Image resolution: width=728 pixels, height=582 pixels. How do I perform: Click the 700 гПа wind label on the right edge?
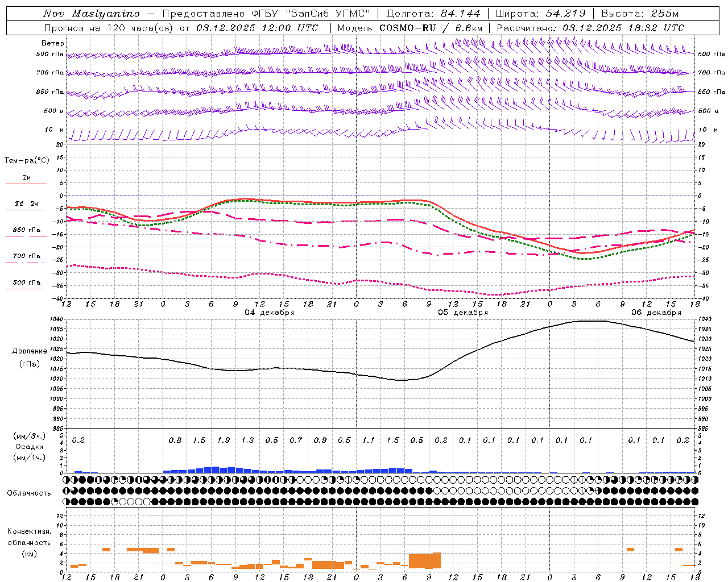click(712, 73)
